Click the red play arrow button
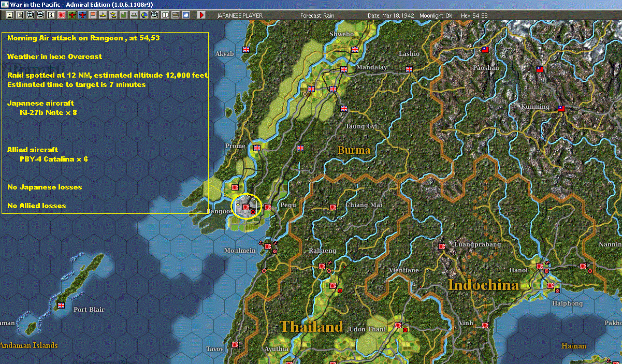Viewport: 622px width, 364px height. click(201, 15)
